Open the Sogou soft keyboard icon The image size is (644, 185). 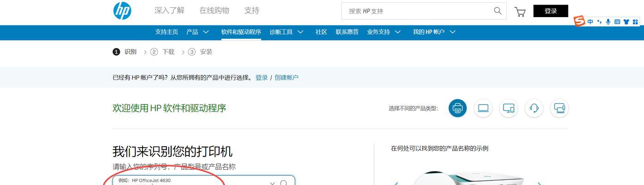tap(617, 22)
